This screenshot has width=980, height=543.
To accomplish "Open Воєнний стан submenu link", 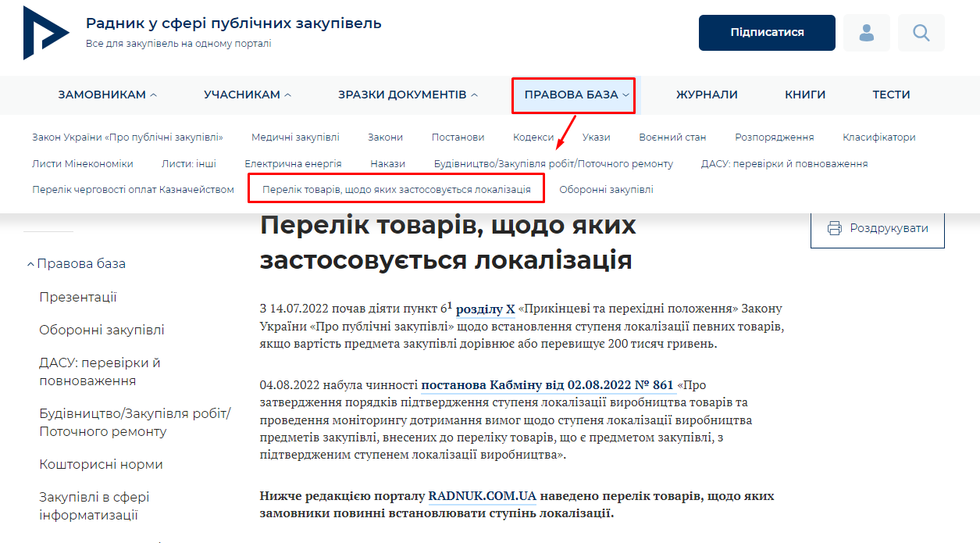I will [672, 137].
